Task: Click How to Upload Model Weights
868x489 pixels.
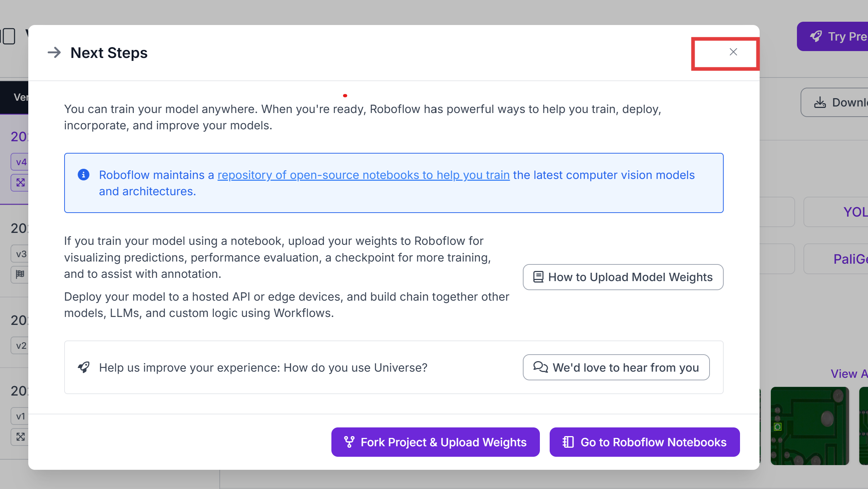Action: pyautogui.click(x=623, y=277)
